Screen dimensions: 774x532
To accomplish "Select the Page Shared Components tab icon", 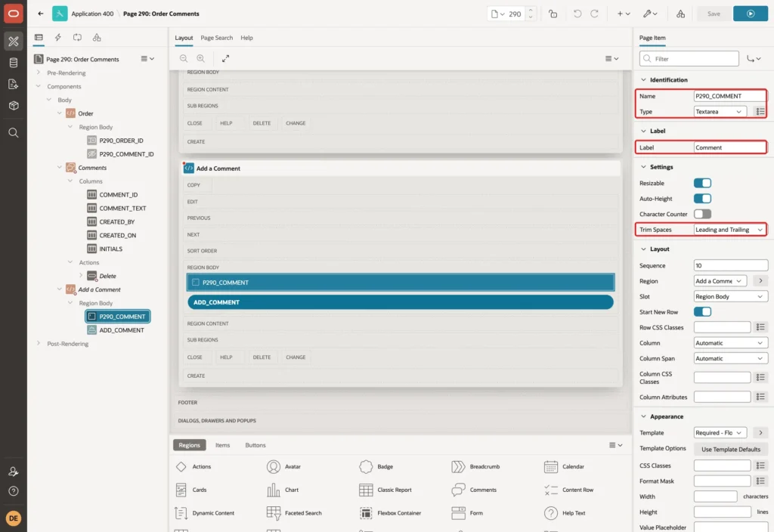I will [x=97, y=38].
